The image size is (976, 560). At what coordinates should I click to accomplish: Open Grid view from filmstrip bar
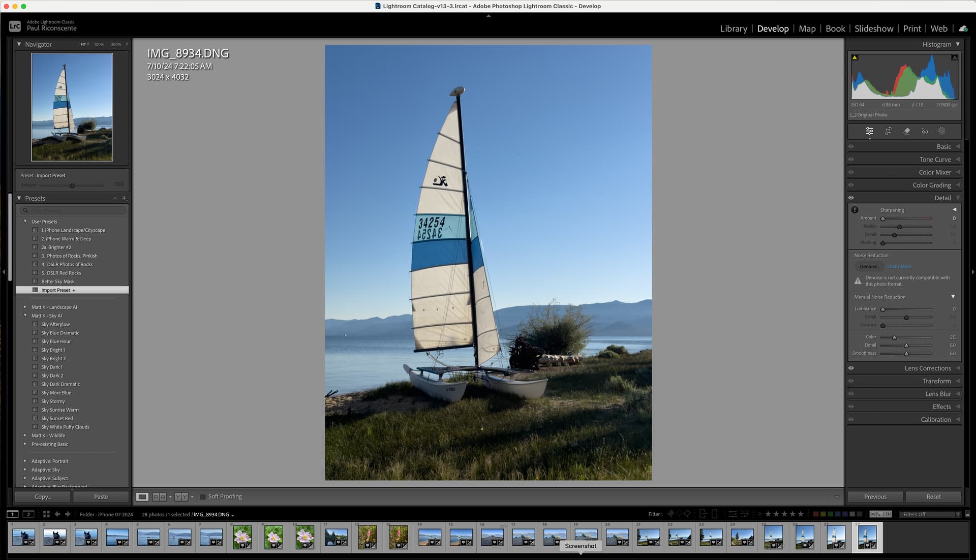[46, 514]
